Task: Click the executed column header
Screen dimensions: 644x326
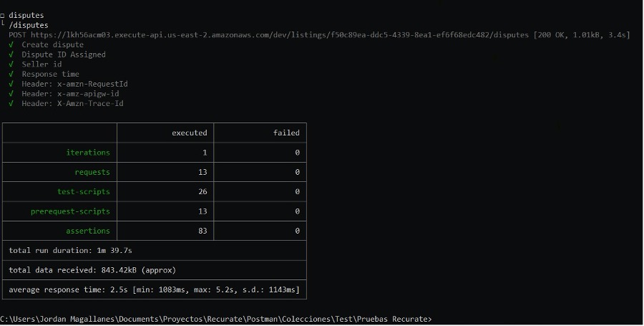Action: click(x=190, y=133)
